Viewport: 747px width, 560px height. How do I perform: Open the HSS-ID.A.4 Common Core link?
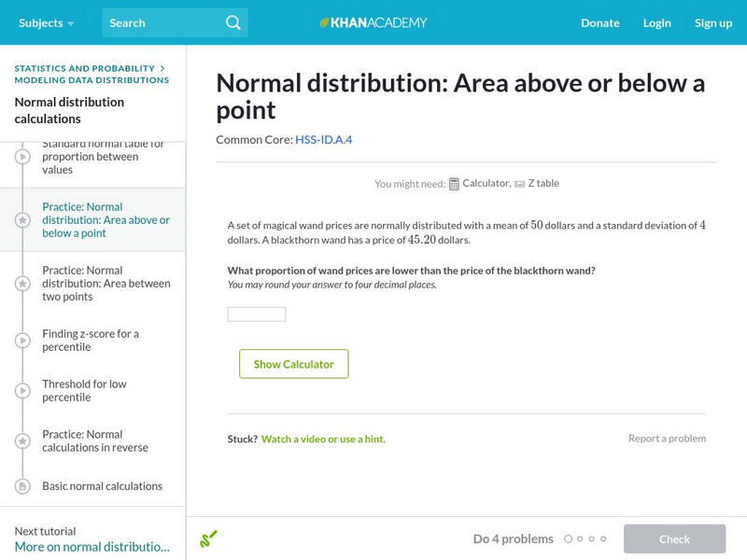point(323,140)
